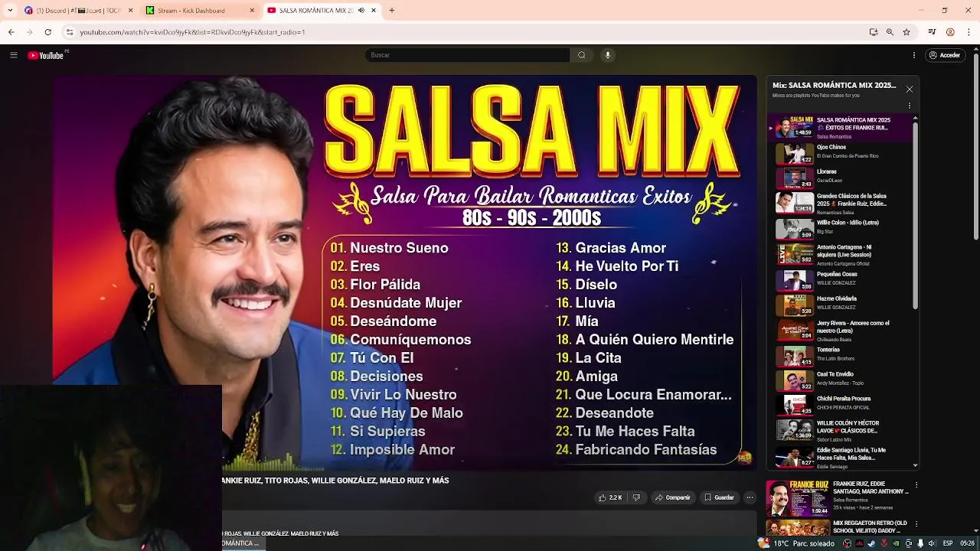Viewport: 980px width, 551px height.
Task: Open Chrome profile avatar icon
Action: [x=950, y=32]
